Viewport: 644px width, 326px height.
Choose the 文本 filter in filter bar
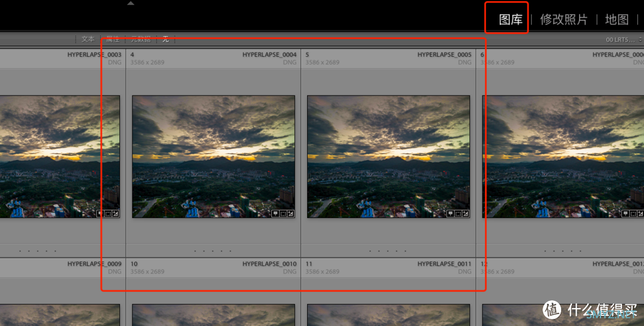88,39
